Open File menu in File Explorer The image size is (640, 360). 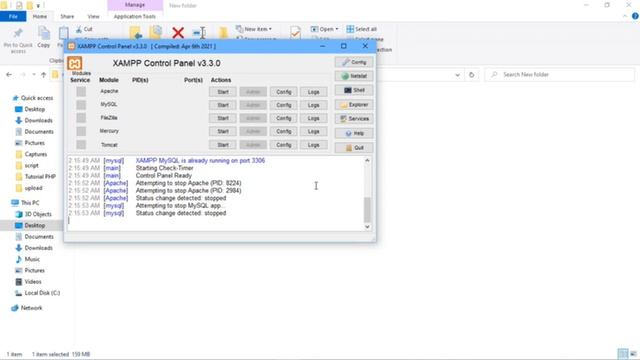(x=13, y=16)
